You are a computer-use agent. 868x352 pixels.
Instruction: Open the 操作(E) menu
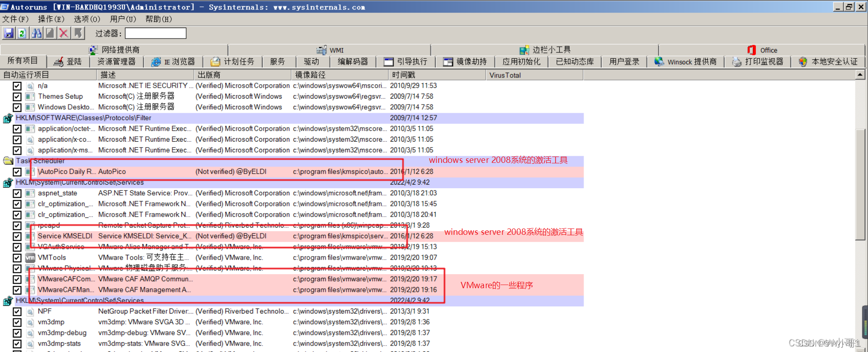pos(51,19)
